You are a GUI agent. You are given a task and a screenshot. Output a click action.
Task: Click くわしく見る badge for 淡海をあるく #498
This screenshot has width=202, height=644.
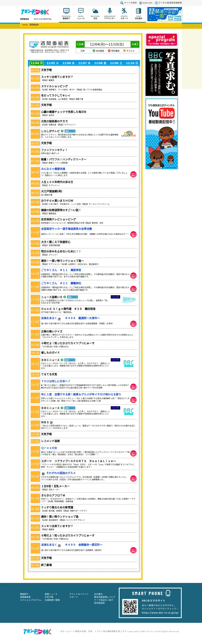[x=133, y=324]
